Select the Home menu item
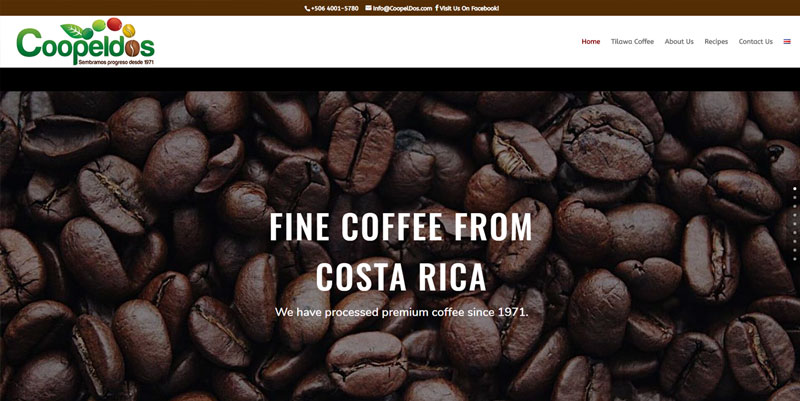This screenshot has height=401, width=800. coord(591,41)
